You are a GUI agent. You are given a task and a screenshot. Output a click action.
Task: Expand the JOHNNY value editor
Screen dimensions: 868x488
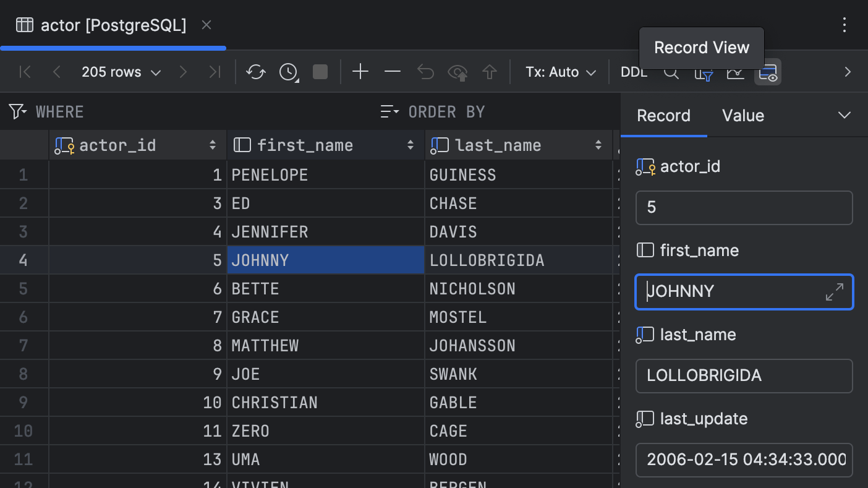coord(835,291)
